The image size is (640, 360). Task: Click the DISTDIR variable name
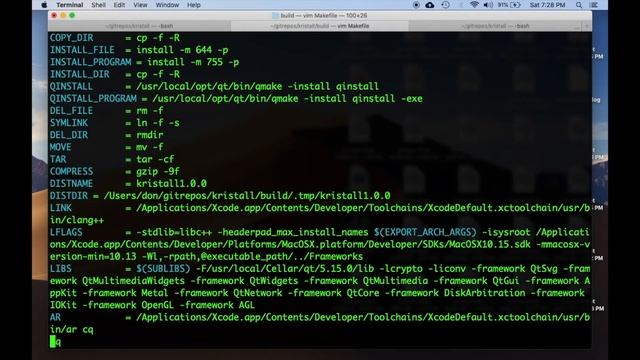click(69, 196)
